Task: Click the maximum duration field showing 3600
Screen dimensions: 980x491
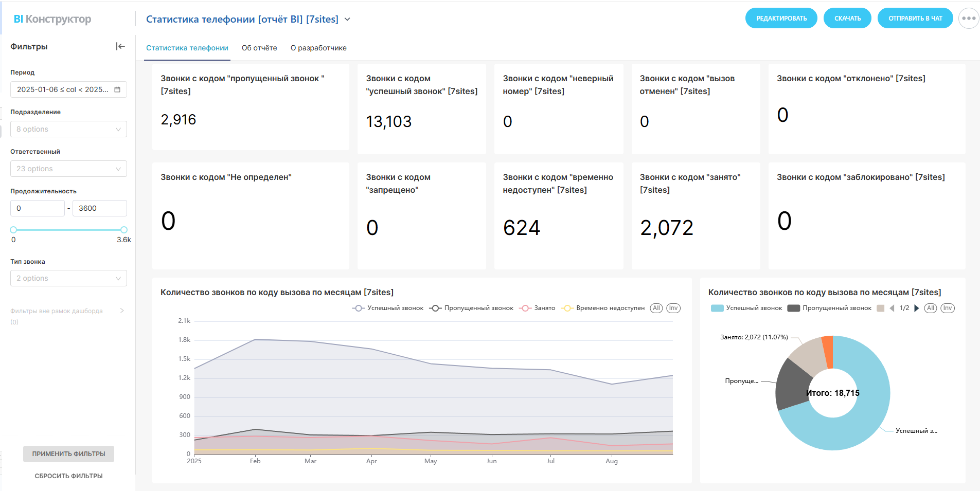Action: pyautogui.click(x=99, y=208)
